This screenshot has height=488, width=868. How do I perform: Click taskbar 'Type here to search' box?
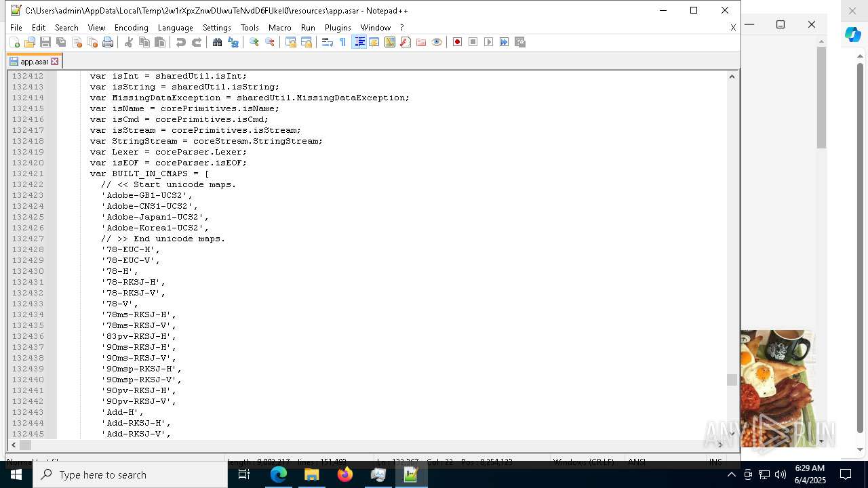pos(130,474)
